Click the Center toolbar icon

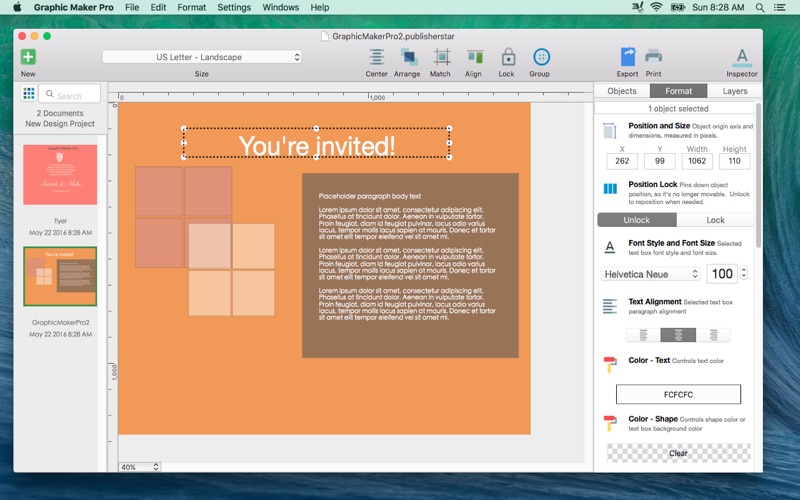[377, 57]
